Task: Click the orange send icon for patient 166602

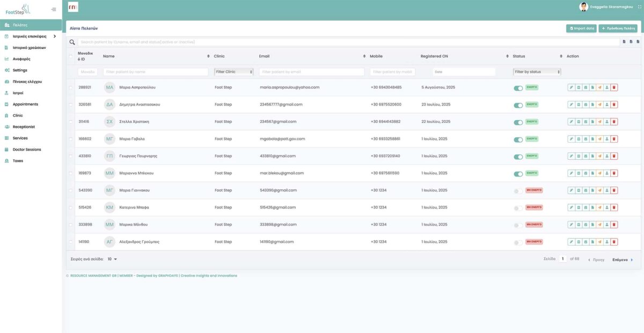Action: tap(600, 139)
